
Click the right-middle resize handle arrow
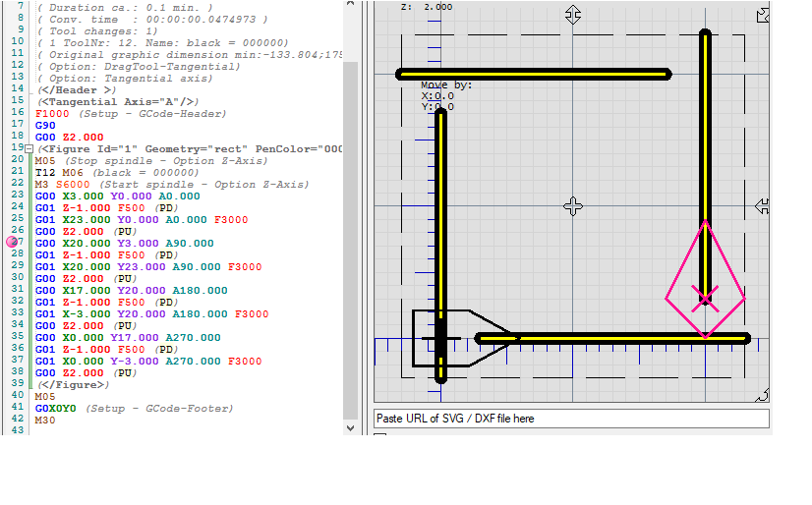point(761,206)
